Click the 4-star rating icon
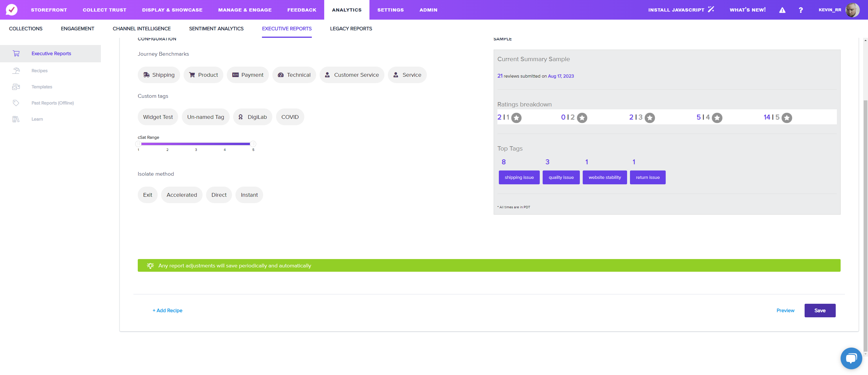Viewport: 868px width, 375px height. tap(717, 118)
